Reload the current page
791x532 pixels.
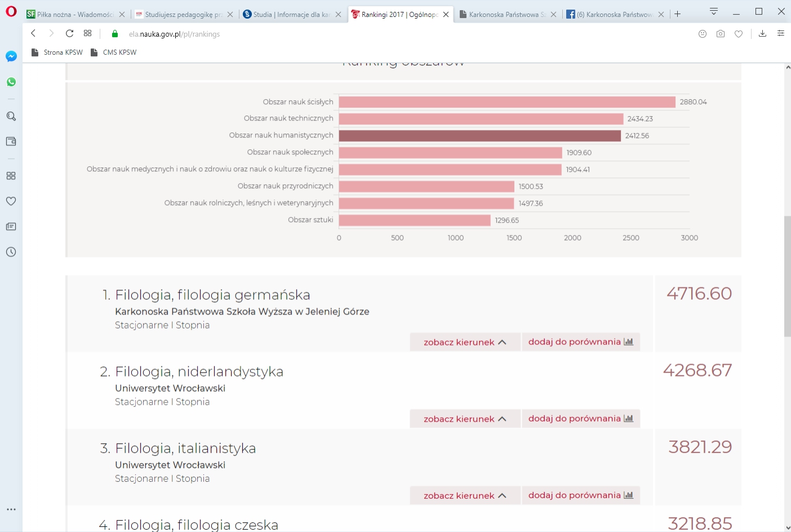click(69, 34)
